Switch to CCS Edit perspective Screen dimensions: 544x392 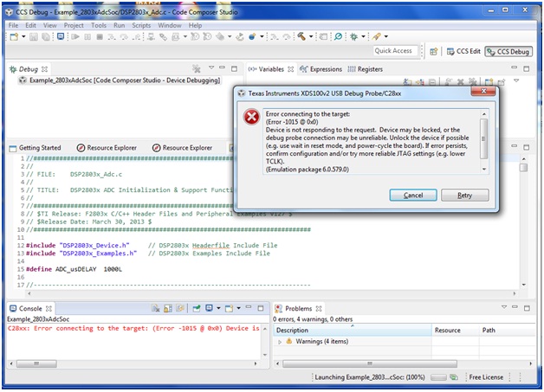coord(463,51)
